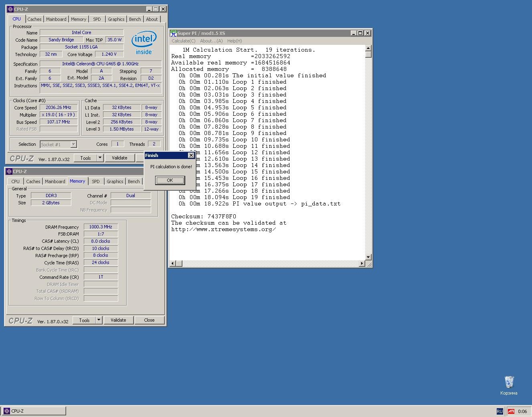Click CPU-Z icon in lower window title bar
The width and height of the screenshot is (532, 417).
click(9, 171)
